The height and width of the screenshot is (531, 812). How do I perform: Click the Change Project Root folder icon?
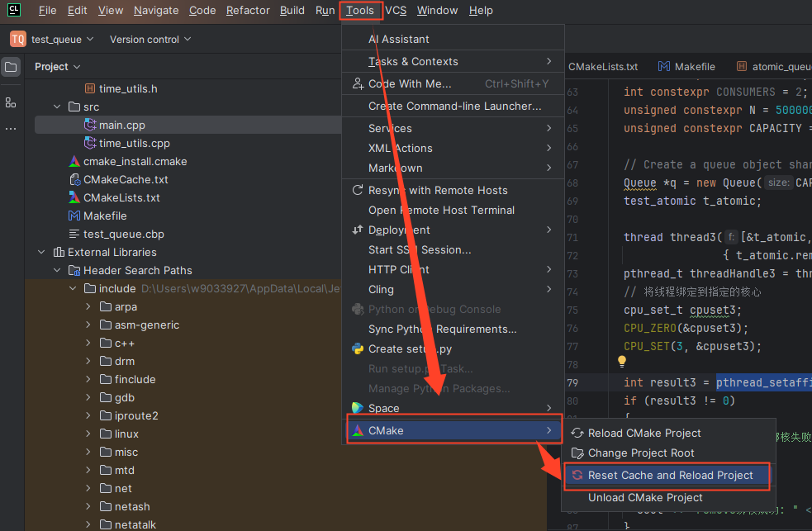pyautogui.click(x=577, y=453)
